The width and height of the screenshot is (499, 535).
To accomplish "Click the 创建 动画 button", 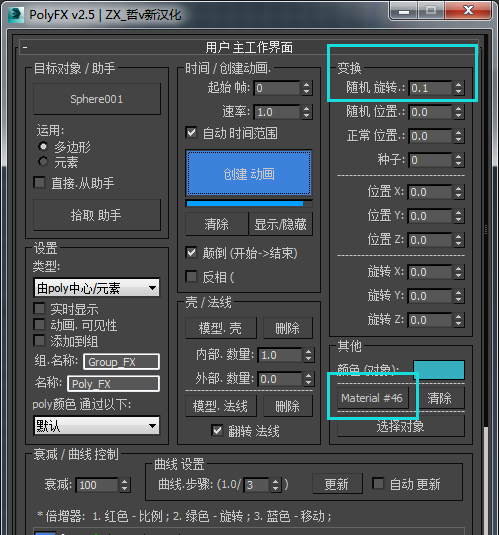I will point(249,173).
